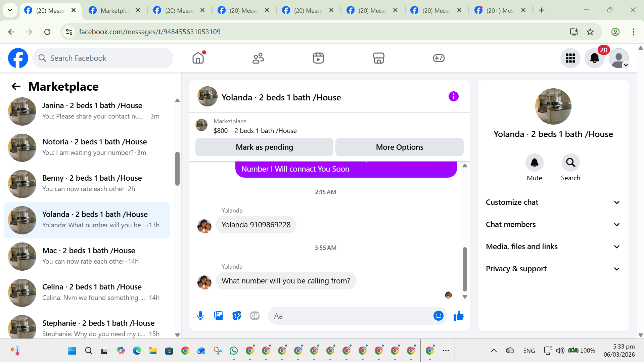Open WhatsApp from the taskbar
Image resolution: width=644 pixels, height=362 pixels.
pos(234,351)
